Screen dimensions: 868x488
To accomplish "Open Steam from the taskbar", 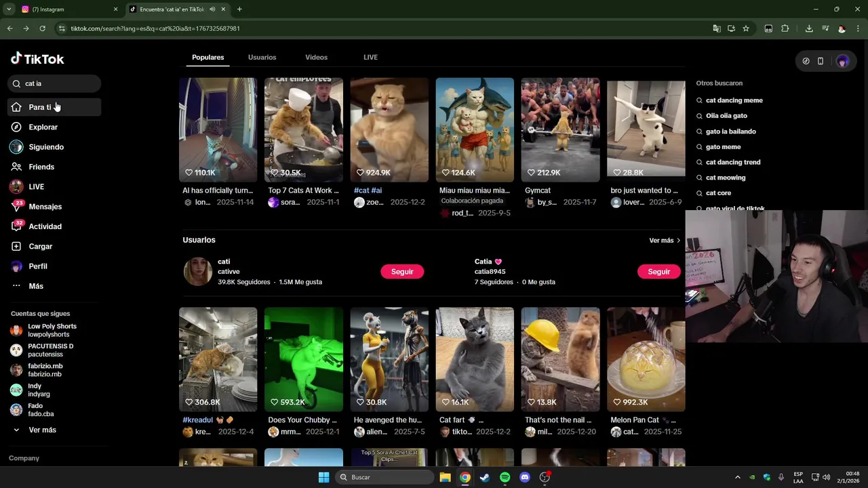I will [485, 477].
